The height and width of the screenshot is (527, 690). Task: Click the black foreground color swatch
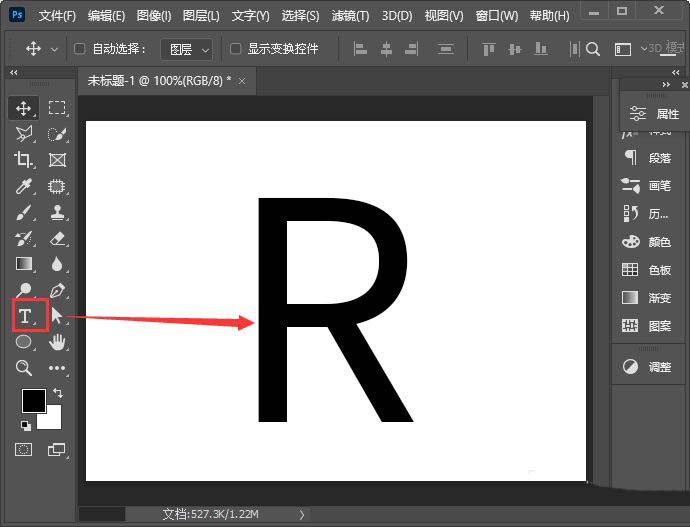(x=33, y=400)
